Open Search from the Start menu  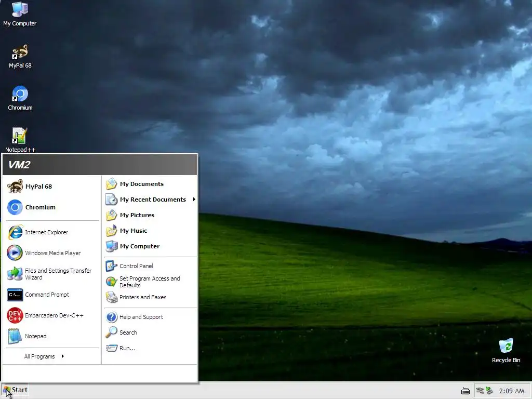[x=150, y=332]
